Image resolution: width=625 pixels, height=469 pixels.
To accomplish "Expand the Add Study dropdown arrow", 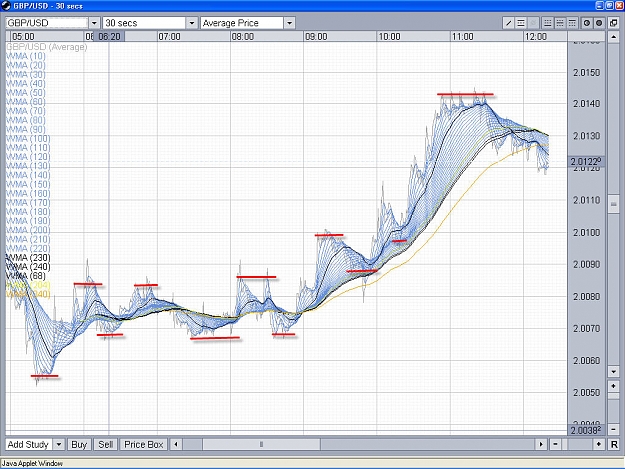I will coord(59,444).
